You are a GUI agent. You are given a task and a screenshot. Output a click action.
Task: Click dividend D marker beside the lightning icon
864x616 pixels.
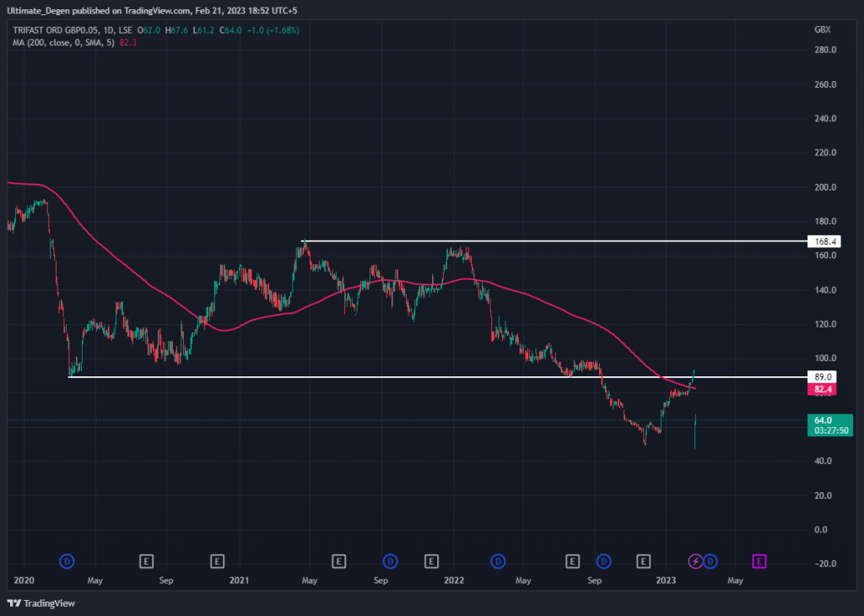point(710,560)
